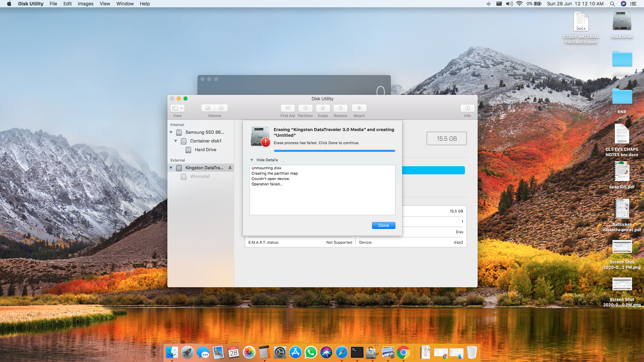Open Messages from the Dock

coord(203,352)
